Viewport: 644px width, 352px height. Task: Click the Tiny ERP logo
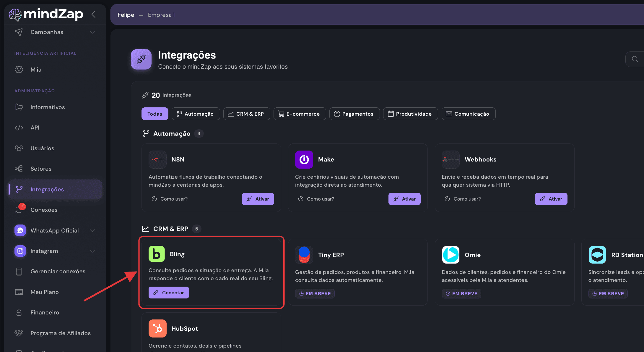click(304, 255)
